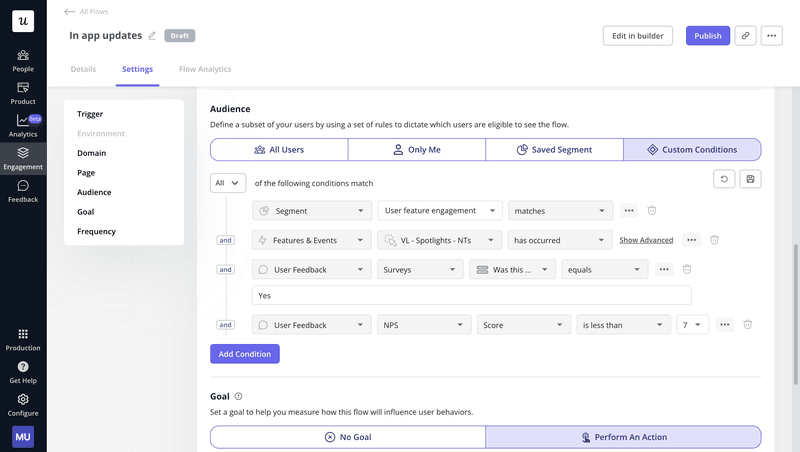
Task: Switch to the Settings tab
Action: click(137, 69)
